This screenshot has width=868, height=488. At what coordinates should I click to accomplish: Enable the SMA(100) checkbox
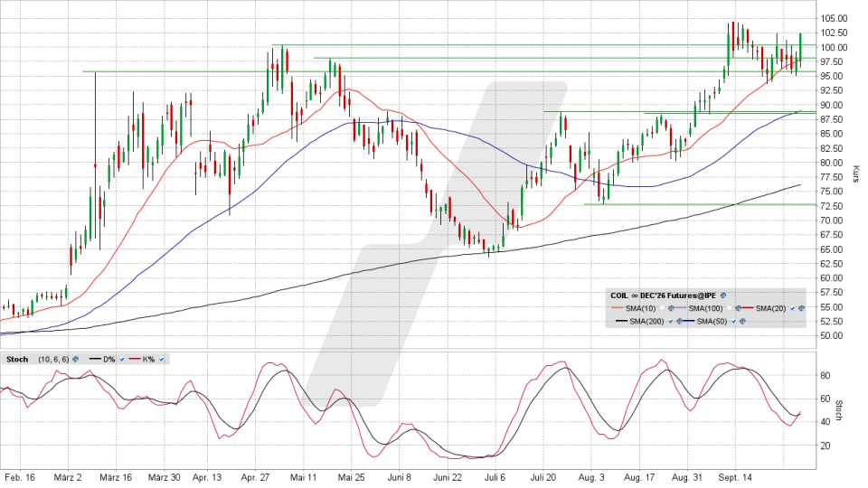[x=729, y=308]
